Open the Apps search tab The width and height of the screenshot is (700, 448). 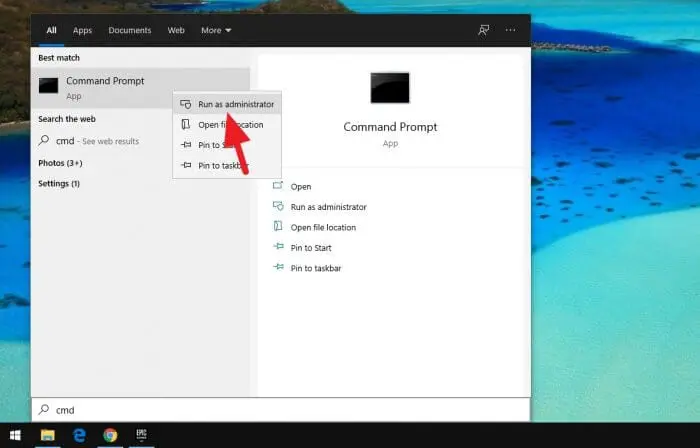point(82,30)
